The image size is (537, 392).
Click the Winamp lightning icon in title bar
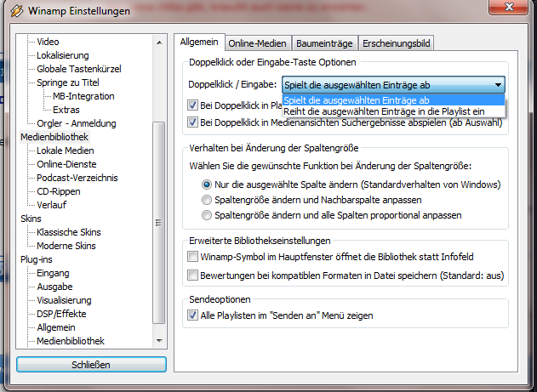click(x=16, y=11)
